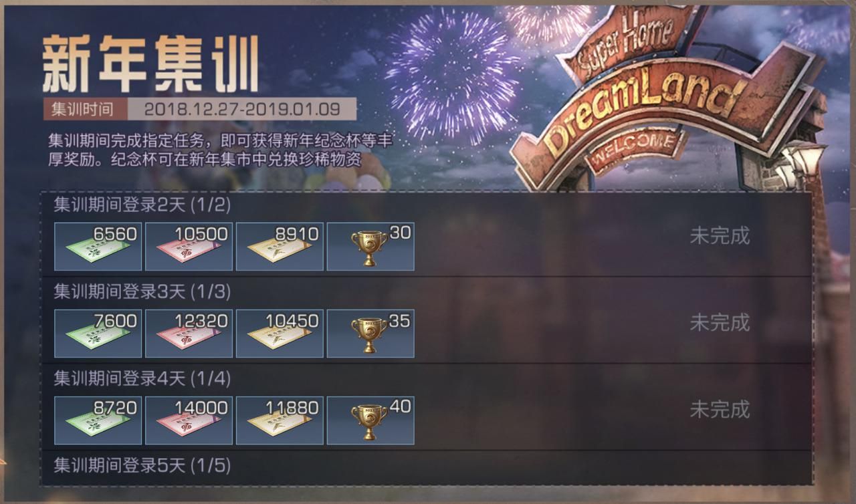Tap the red ticket reward showing 10500
856x504 pixels.
[189, 247]
